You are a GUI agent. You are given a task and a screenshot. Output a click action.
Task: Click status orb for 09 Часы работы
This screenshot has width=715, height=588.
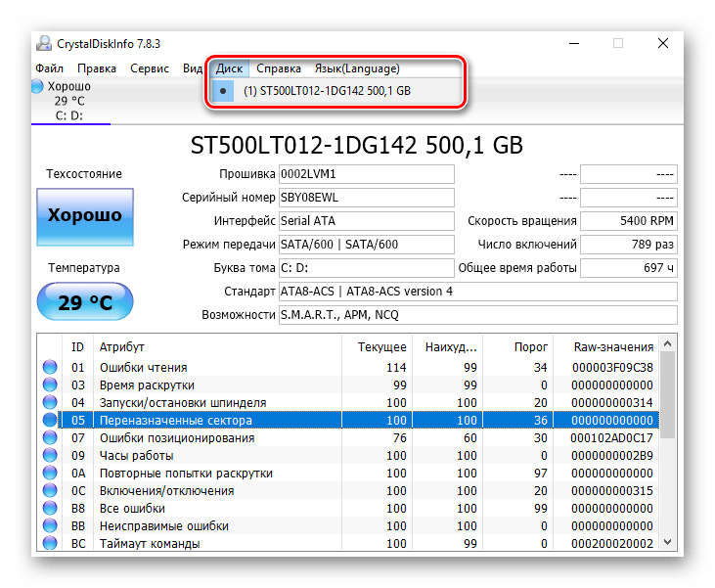50,455
